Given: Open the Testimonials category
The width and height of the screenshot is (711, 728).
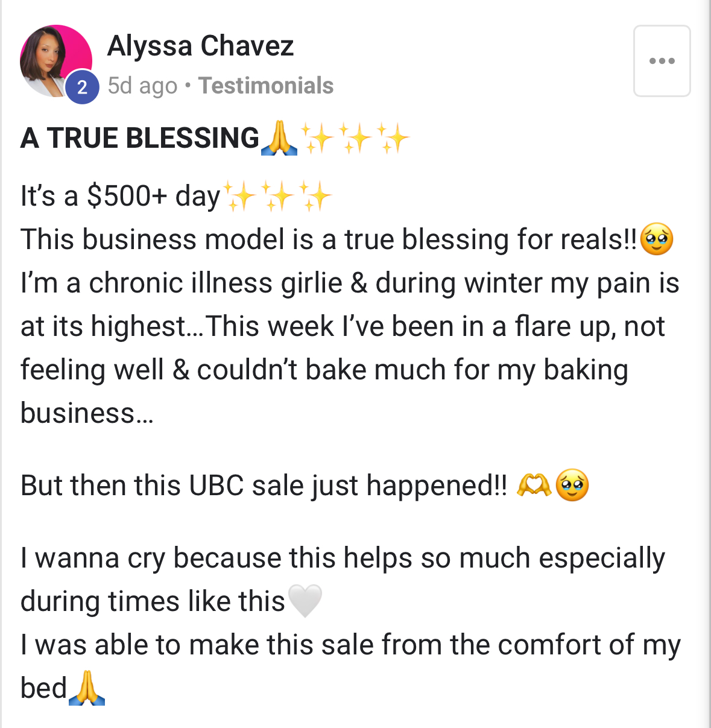Looking at the screenshot, I should pyautogui.click(x=266, y=86).
